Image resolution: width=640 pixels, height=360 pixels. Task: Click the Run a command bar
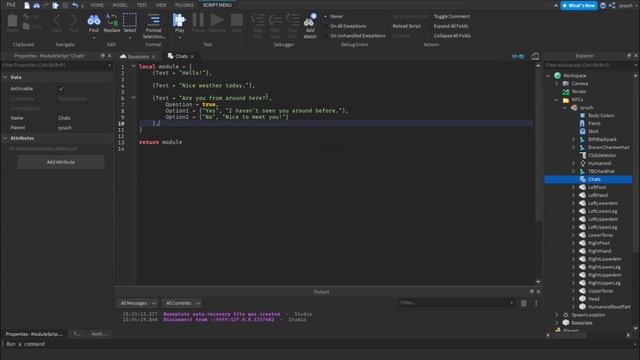click(320, 344)
